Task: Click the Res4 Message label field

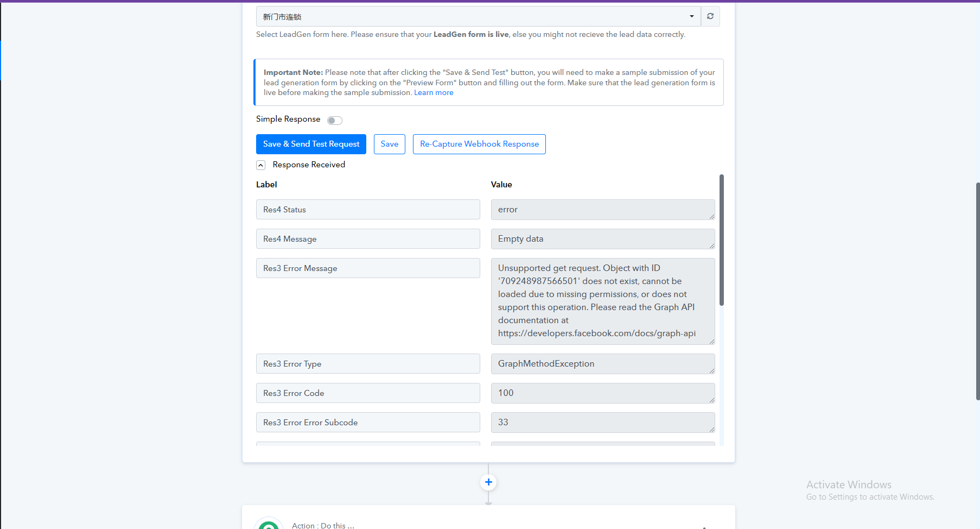Action: 368,239
